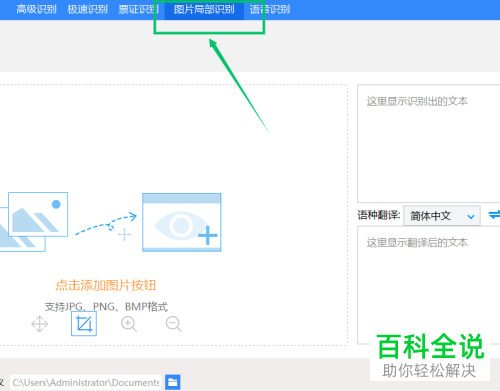Switch to the 语音识别 tab

click(x=270, y=9)
